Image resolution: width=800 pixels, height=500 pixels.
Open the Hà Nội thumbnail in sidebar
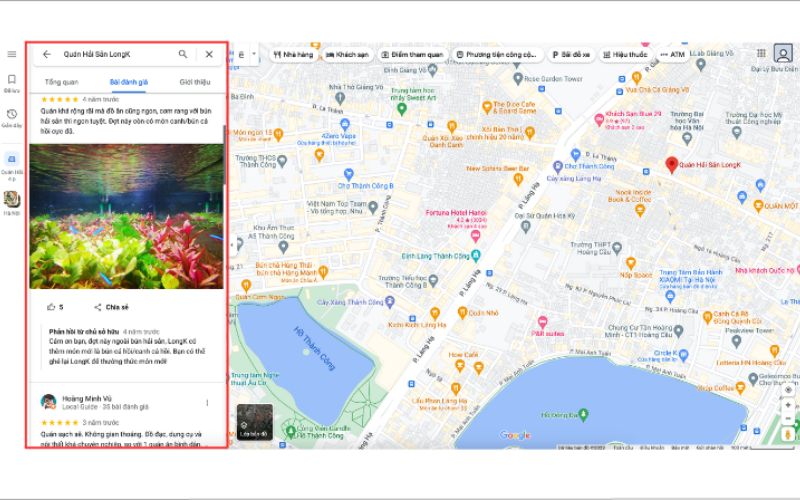12,199
